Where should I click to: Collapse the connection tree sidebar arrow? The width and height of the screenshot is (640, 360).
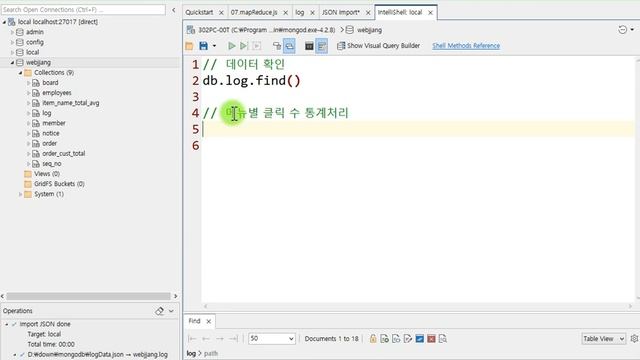point(174,10)
